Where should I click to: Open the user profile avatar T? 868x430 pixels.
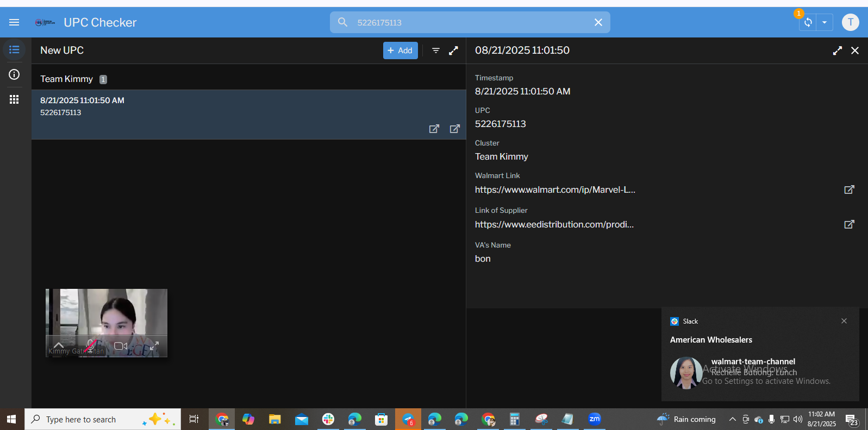(x=850, y=22)
